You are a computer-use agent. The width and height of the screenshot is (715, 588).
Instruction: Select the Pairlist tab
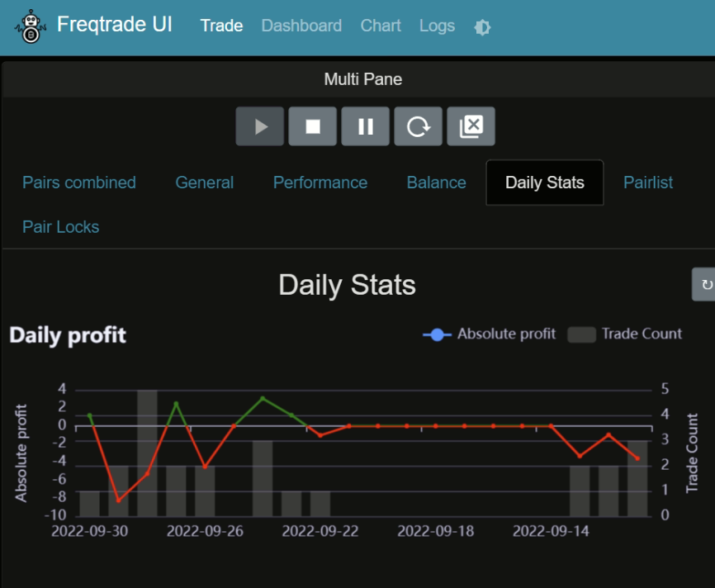(x=648, y=183)
